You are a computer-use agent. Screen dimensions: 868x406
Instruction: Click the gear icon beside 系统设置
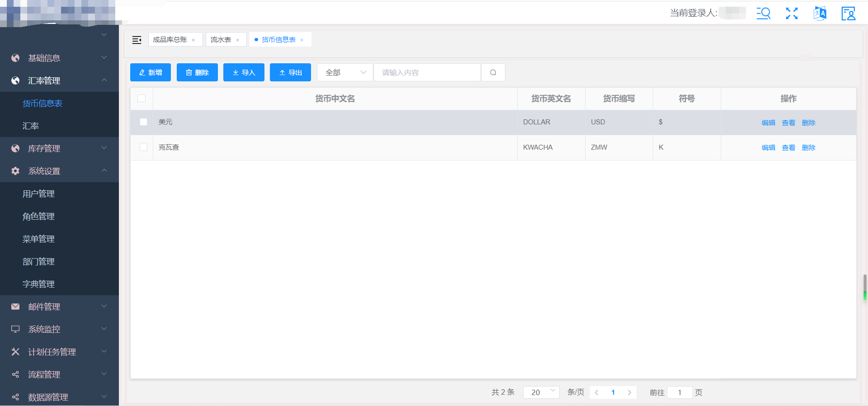[15, 171]
